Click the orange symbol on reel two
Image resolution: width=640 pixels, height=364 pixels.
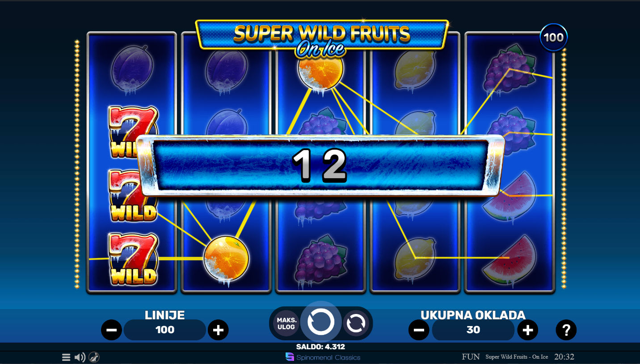point(226,259)
